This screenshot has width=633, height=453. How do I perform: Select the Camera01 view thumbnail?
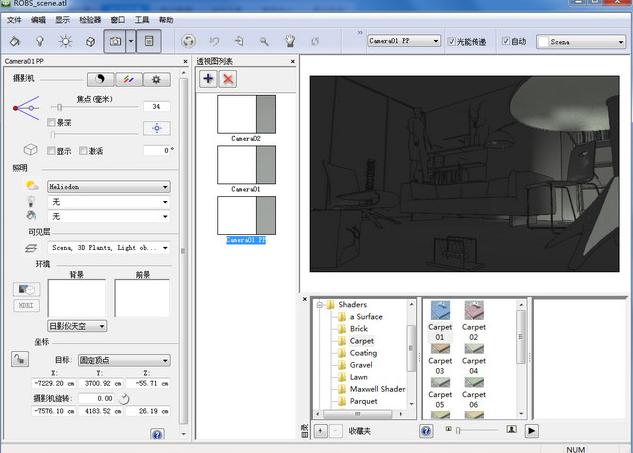[x=246, y=165]
